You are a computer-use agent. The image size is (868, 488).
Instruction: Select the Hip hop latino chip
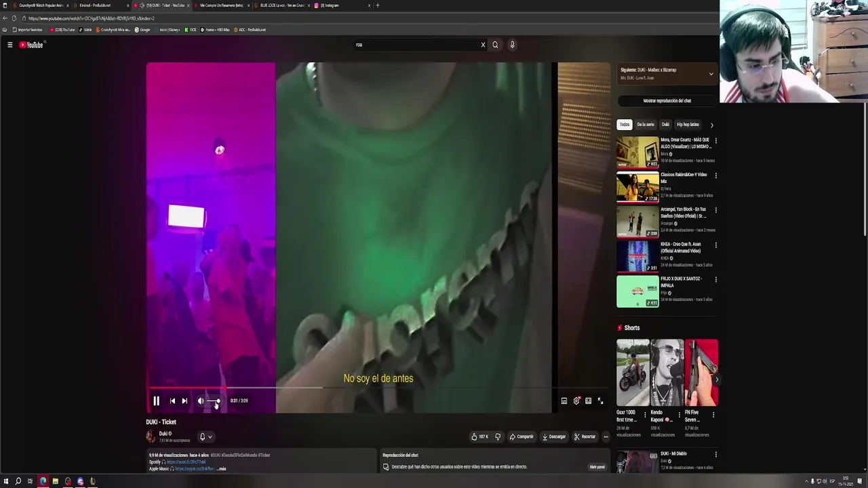pos(688,125)
